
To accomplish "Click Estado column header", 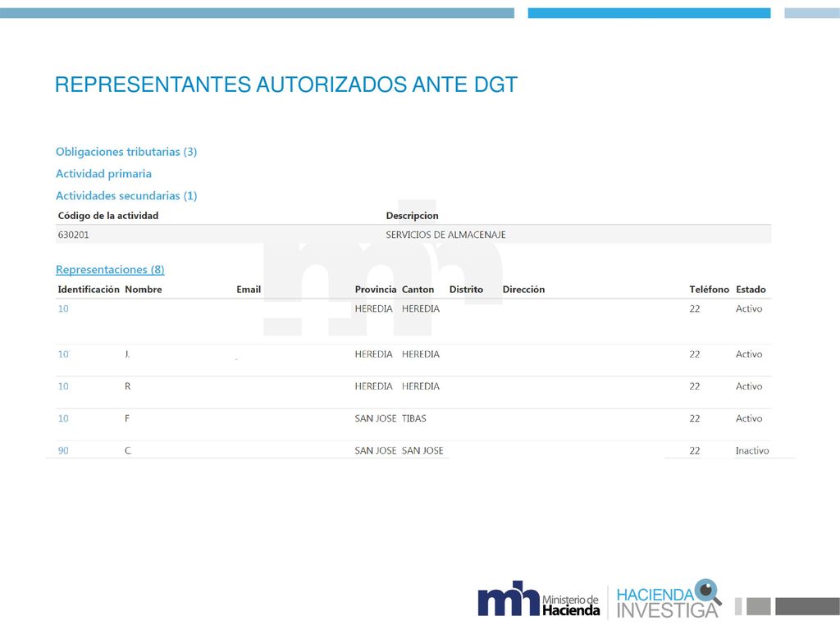I will click(751, 290).
